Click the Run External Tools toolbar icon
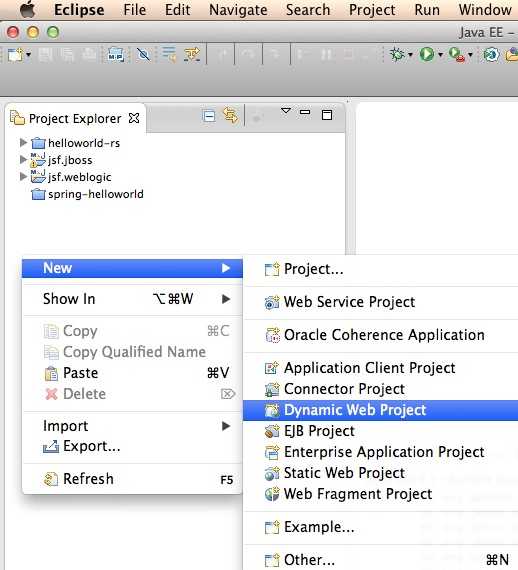518x570 pixels. click(457, 55)
